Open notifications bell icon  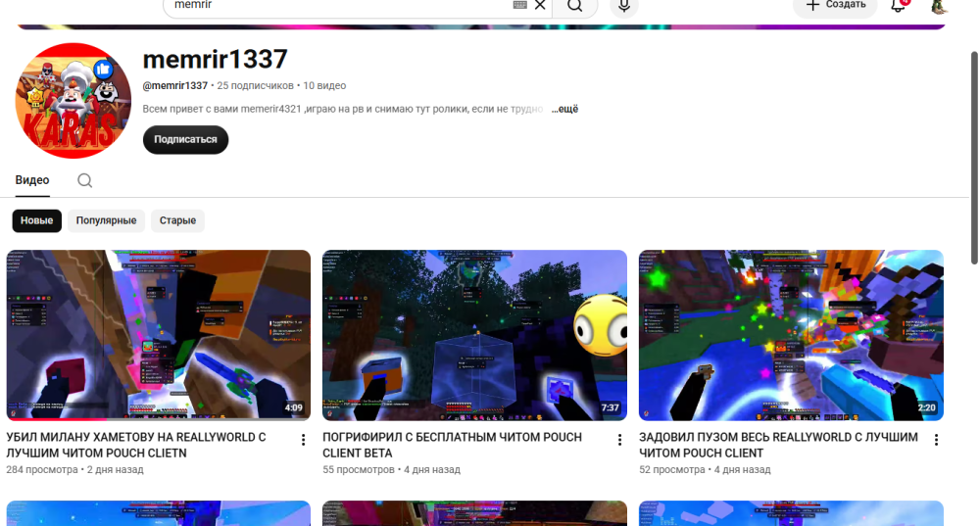[898, 5]
